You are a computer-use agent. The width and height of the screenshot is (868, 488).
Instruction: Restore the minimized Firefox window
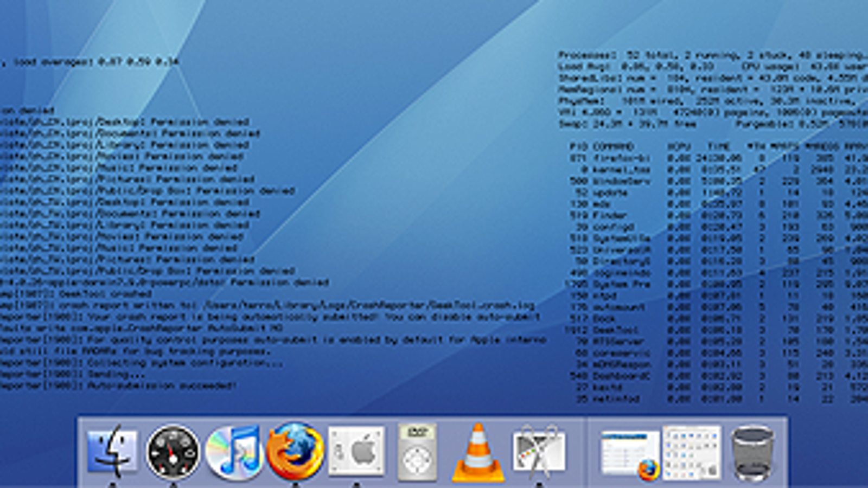coord(629,454)
